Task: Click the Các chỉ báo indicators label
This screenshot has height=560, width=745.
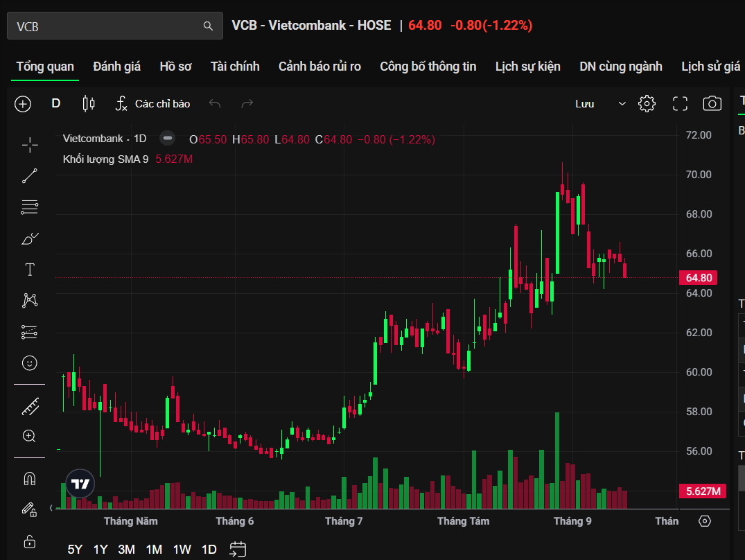Action: pos(162,103)
